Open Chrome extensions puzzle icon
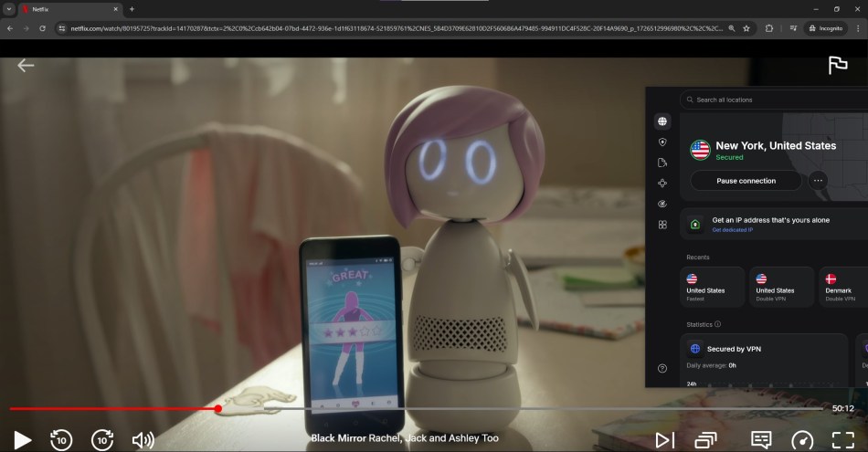Screen dimensions: 868x452 [769, 28]
